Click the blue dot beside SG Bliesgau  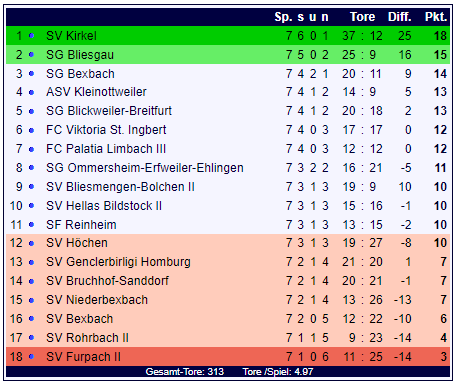click(x=31, y=54)
